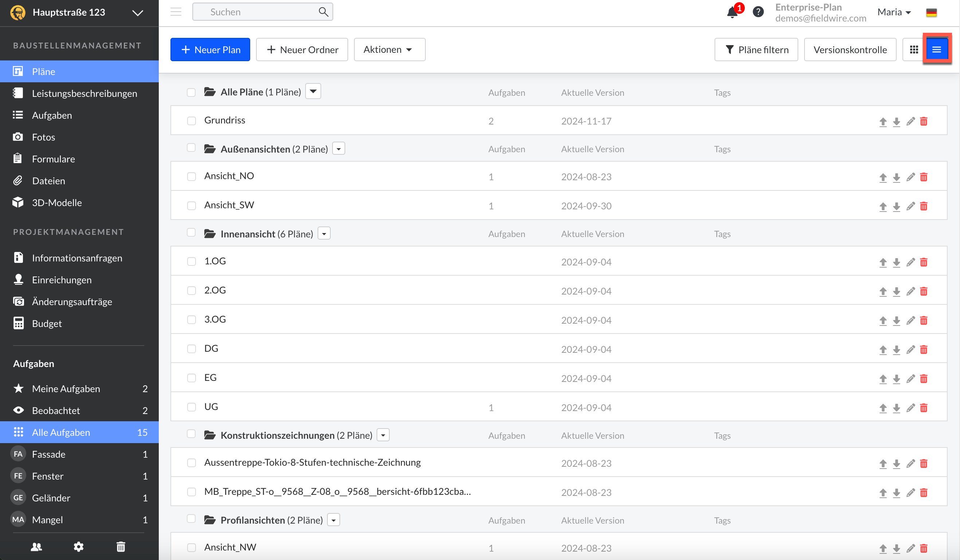960x560 pixels.
Task: Open Profilansichten folder dropdown arrow
Action: [334, 520]
